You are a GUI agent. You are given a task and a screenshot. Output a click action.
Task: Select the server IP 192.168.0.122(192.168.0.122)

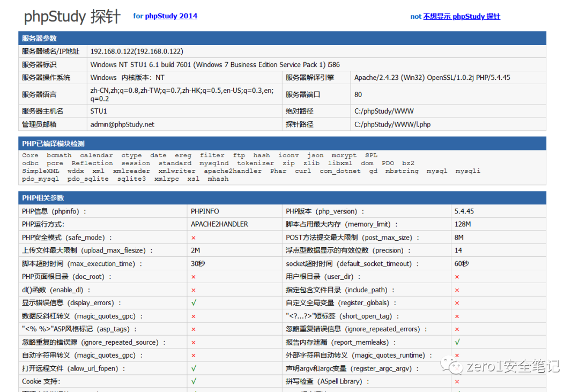point(137,51)
